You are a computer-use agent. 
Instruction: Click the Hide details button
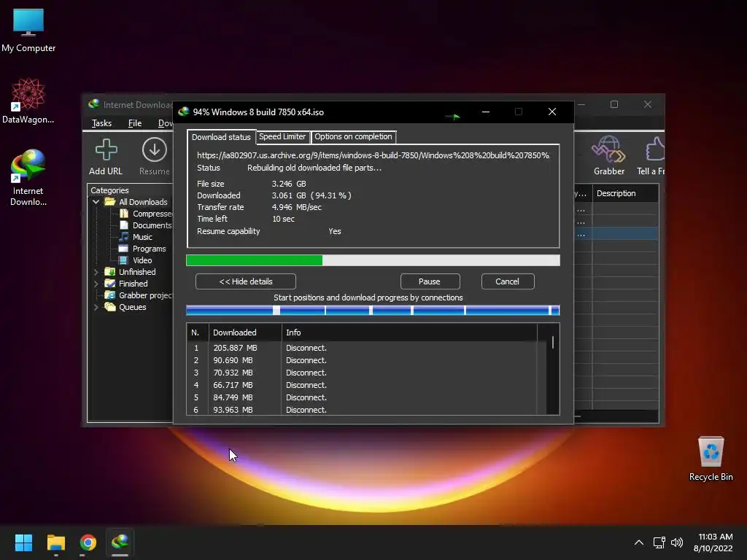tap(246, 281)
